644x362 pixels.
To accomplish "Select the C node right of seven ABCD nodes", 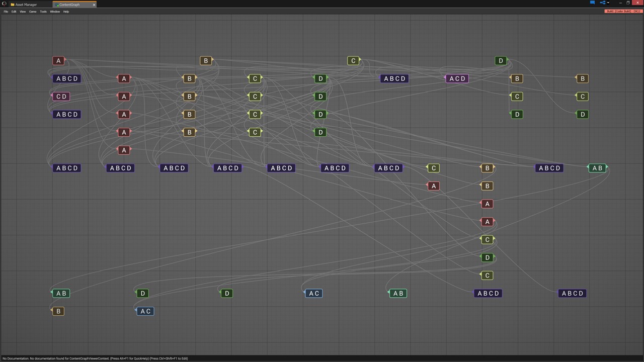I will point(434,168).
